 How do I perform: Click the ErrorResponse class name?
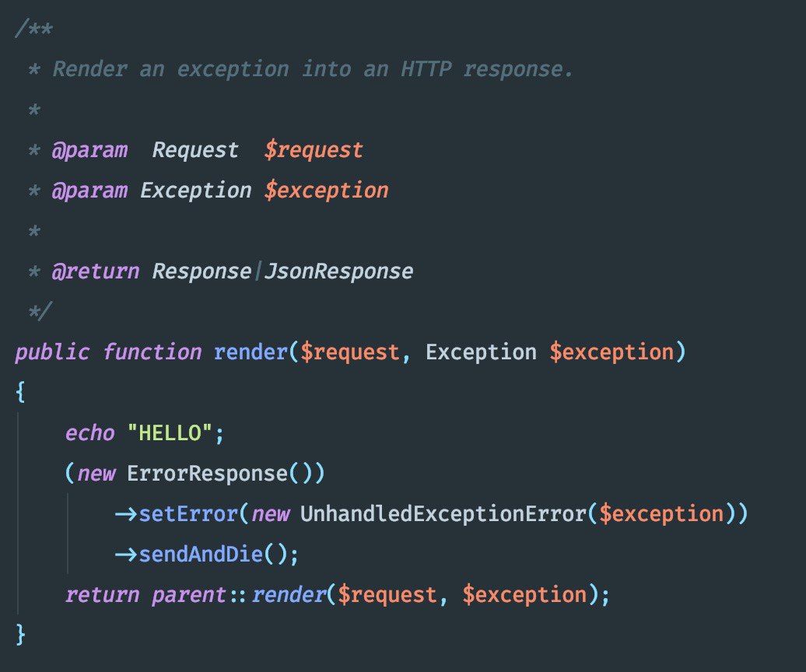click(207, 473)
